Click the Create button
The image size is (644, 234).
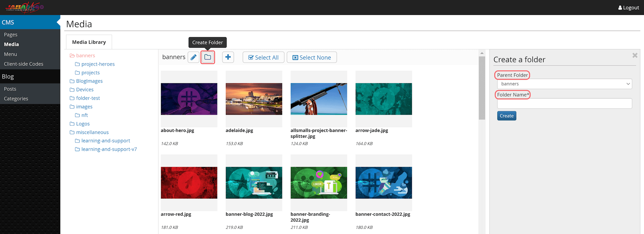(506, 116)
